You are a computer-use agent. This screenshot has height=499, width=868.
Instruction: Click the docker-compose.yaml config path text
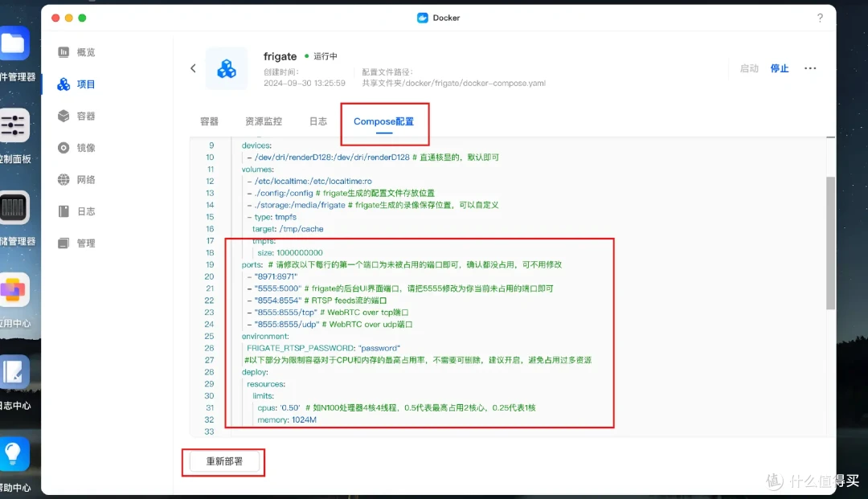click(x=454, y=83)
